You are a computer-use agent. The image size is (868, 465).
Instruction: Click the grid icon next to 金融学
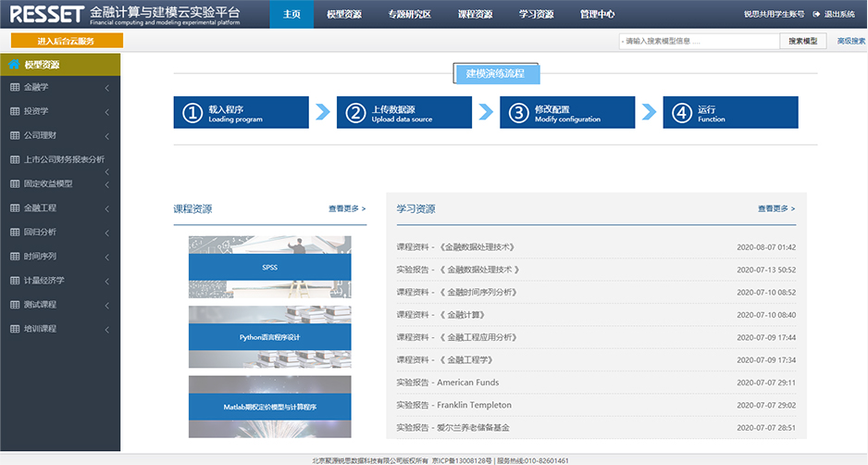pyautogui.click(x=14, y=87)
